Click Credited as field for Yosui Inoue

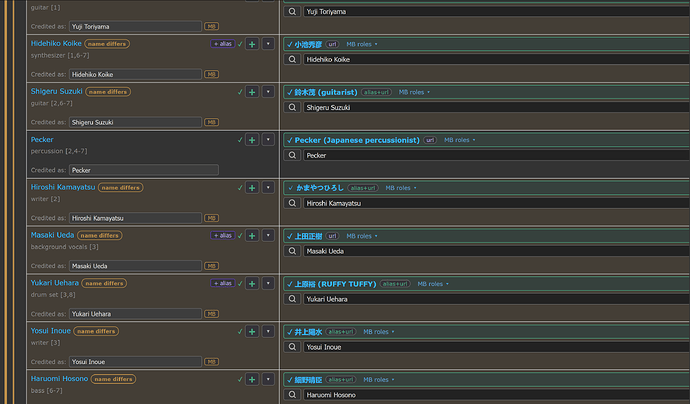click(x=136, y=362)
